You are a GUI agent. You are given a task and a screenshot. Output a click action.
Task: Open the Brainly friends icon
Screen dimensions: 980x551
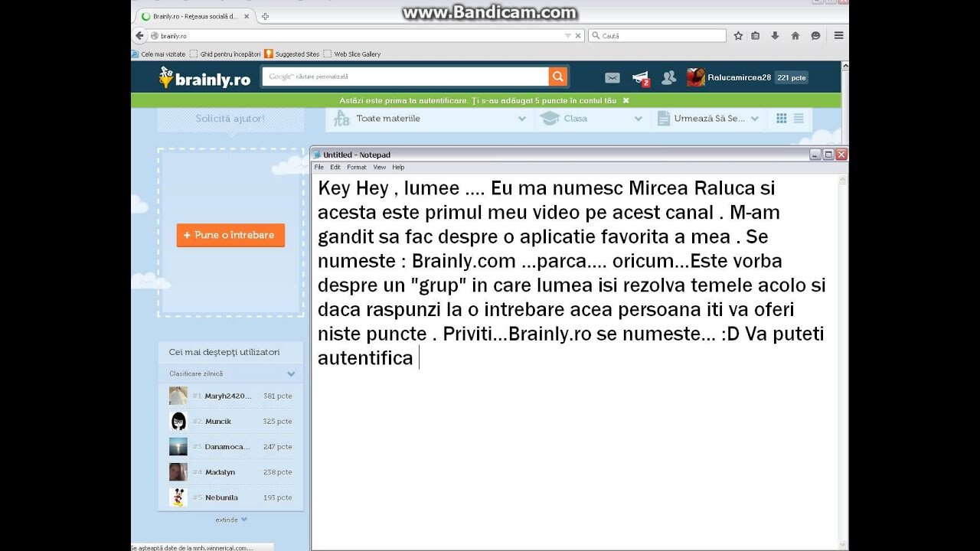click(x=668, y=77)
